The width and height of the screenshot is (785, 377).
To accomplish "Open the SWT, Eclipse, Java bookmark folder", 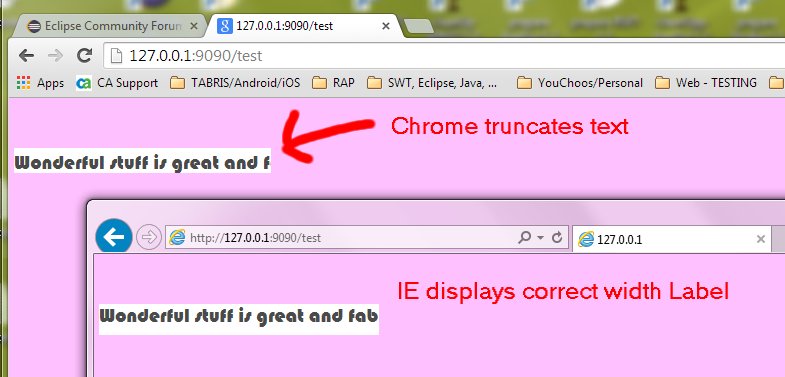I will pyautogui.click(x=433, y=83).
